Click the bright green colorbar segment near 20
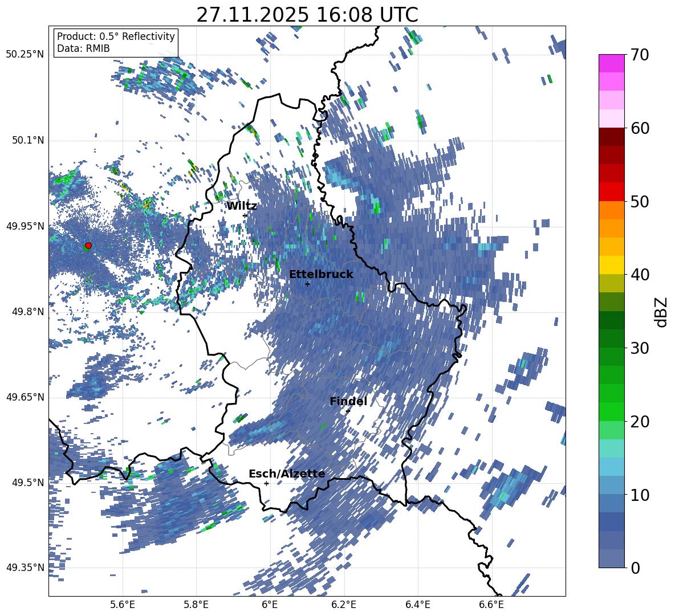The height and width of the screenshot is (616, 675). tap(611, 411)
